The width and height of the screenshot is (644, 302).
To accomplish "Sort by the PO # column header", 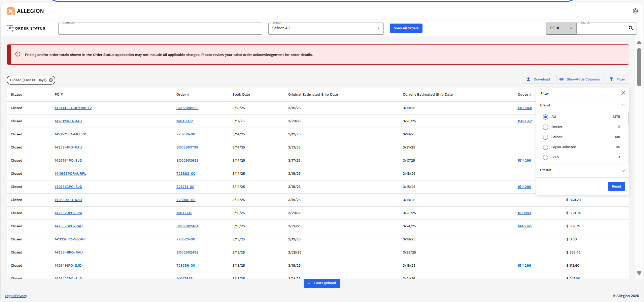I will 59,95.
